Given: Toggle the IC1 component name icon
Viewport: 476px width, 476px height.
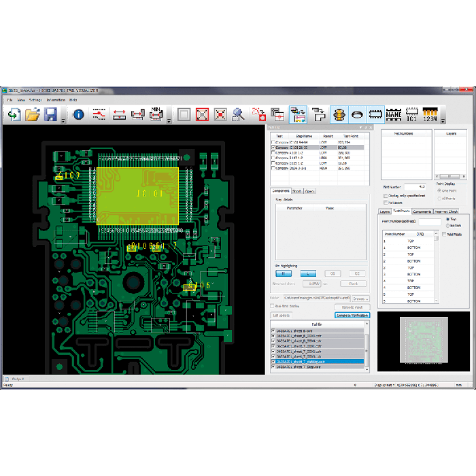Looking at the screenshot, I should [412, 114].
